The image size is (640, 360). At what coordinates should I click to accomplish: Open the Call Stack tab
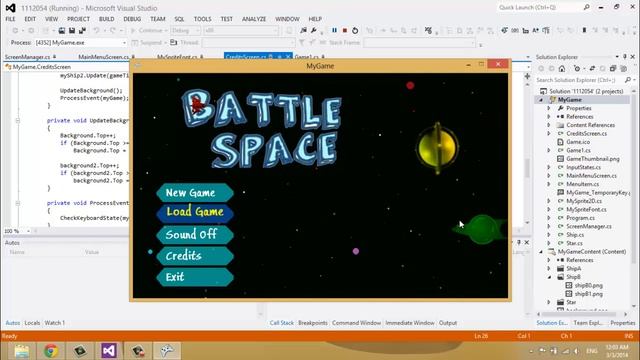282,323
